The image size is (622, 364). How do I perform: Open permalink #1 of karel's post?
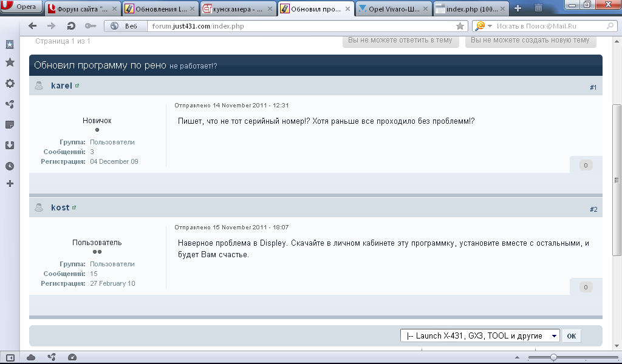tap(593, 87)
